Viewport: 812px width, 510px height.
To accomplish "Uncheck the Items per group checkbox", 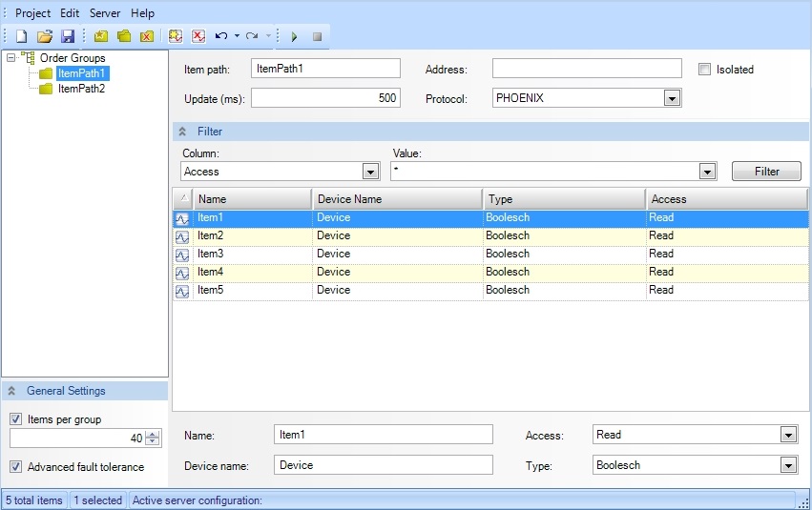I will pos(16,419).
